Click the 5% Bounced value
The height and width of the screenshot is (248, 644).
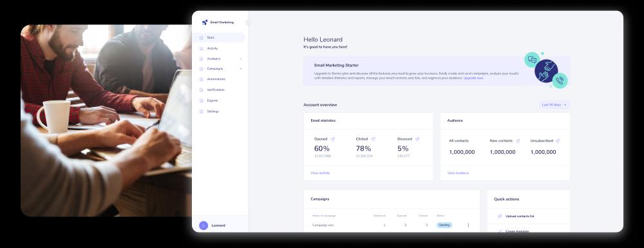(403, 149)
